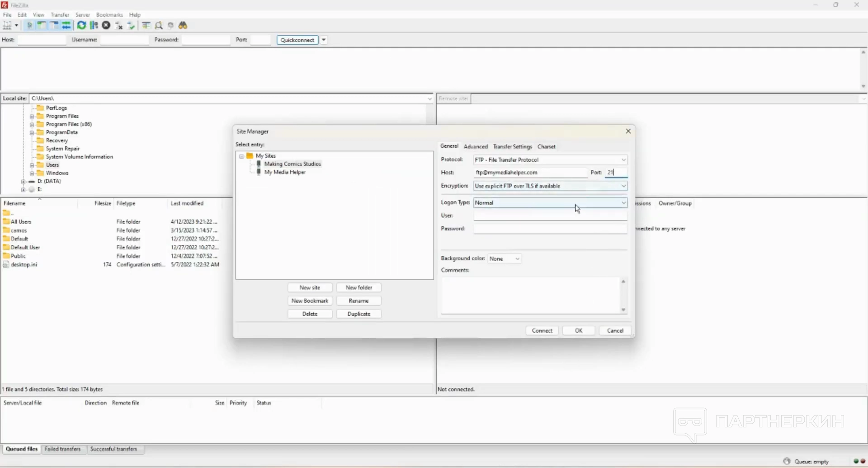
Task: Toggle the transfer queue display icon
Action: pos(66,25)
